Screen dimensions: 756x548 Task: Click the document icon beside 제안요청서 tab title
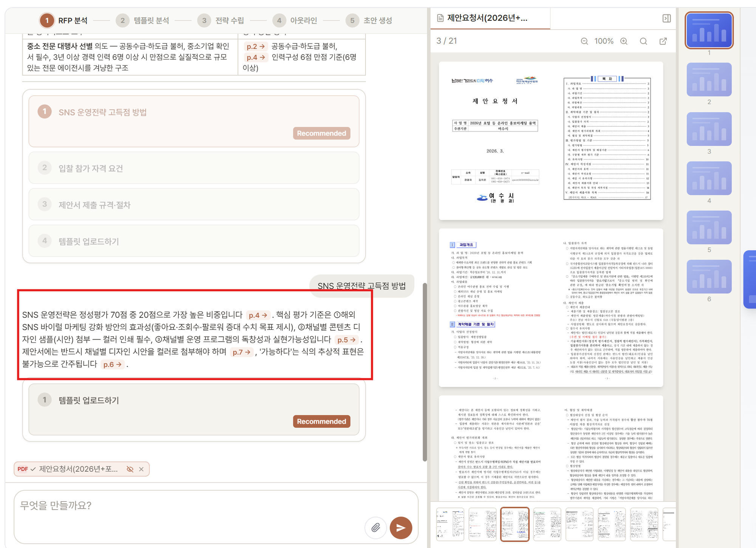[440, 18]
